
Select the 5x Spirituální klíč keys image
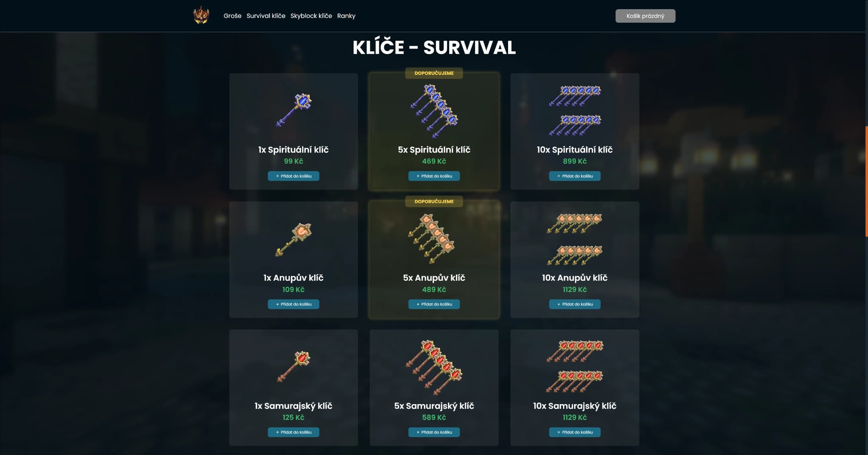434,111
